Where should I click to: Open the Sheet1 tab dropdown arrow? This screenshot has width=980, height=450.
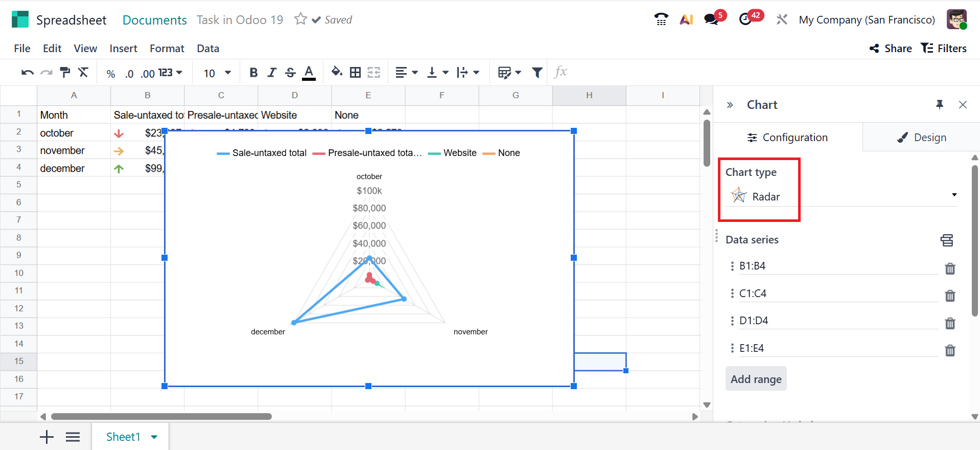[x=154, y=437]
